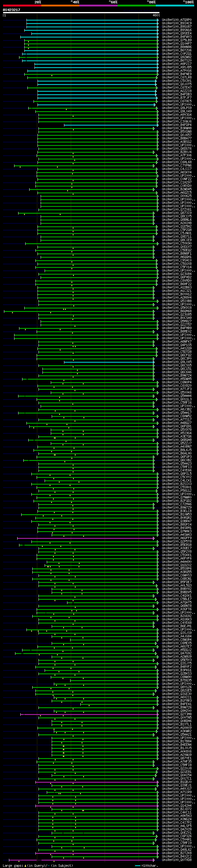Image resolution: width=197 pixels, height=868 pixels.
Task: Click the purple alignment bar of UniRef100_Q2T3M8
Action: click(89, 714)
